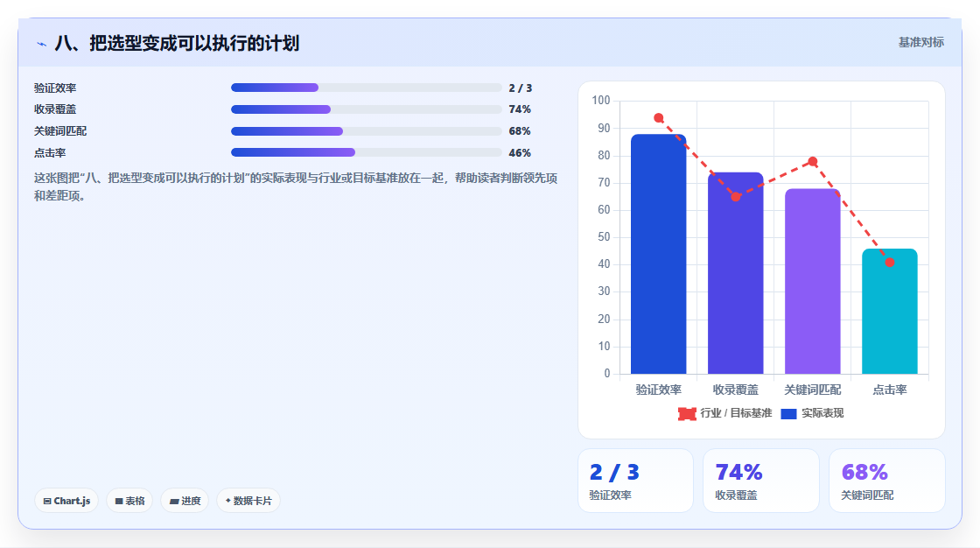Image resolution: width=980 pixels, height=548 pixels.
Task: Click the purple 关键词匹配 chart bar
Action: [x=813, y=282]
